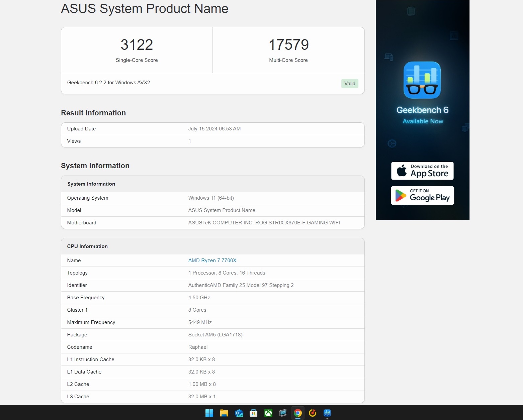Open the Geekbench app from the taskbar
The height and width of the screenshot is (420, 523).
[x=327, y=413]
